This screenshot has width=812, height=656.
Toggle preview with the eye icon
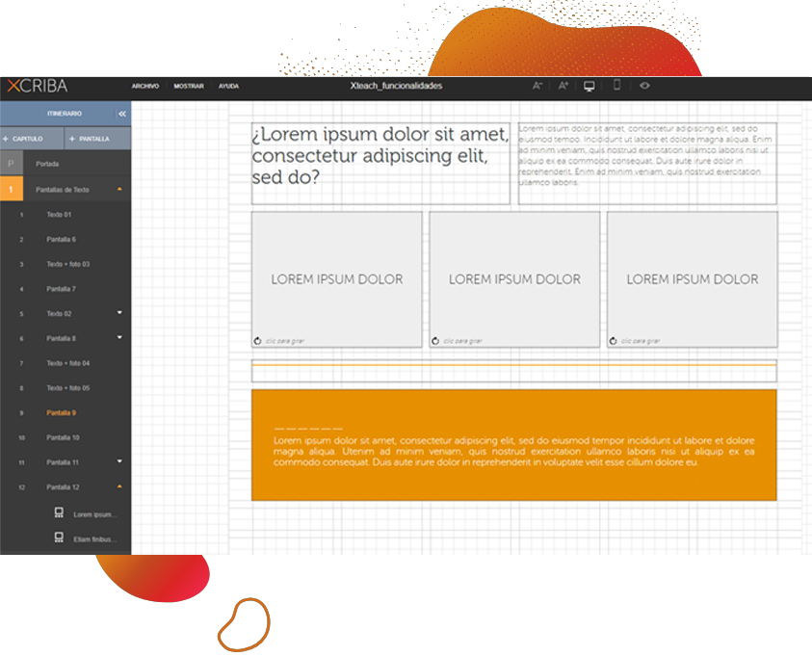coord(644,86)
